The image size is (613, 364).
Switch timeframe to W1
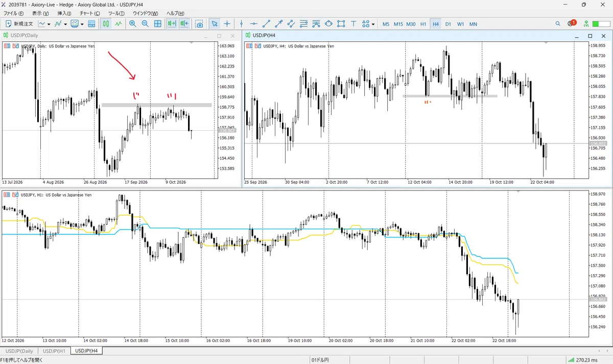(461, 24)
